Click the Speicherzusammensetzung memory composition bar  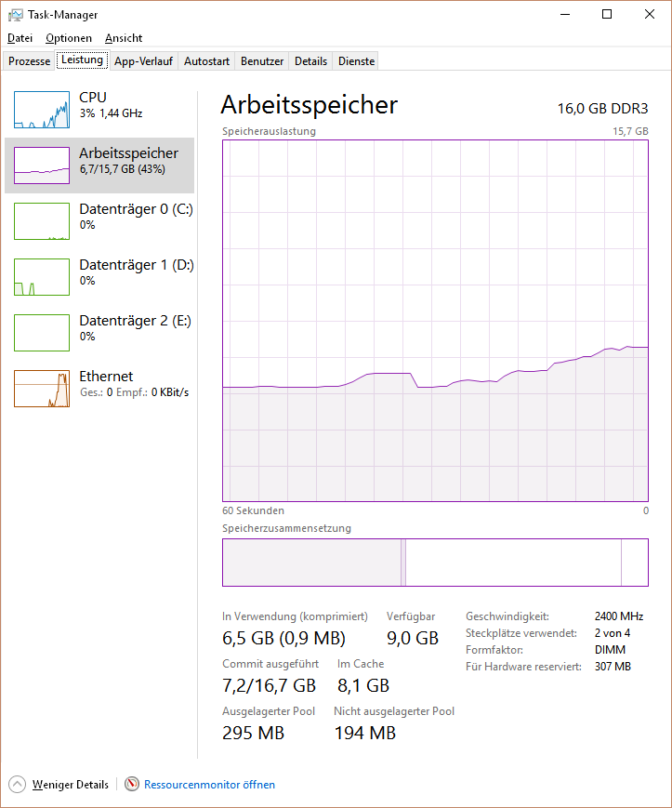click(x=435, y=563)
